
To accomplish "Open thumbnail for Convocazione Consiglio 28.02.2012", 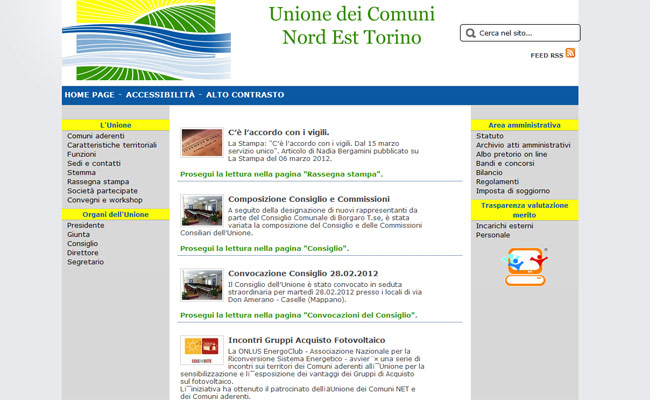I will (202, 285).
